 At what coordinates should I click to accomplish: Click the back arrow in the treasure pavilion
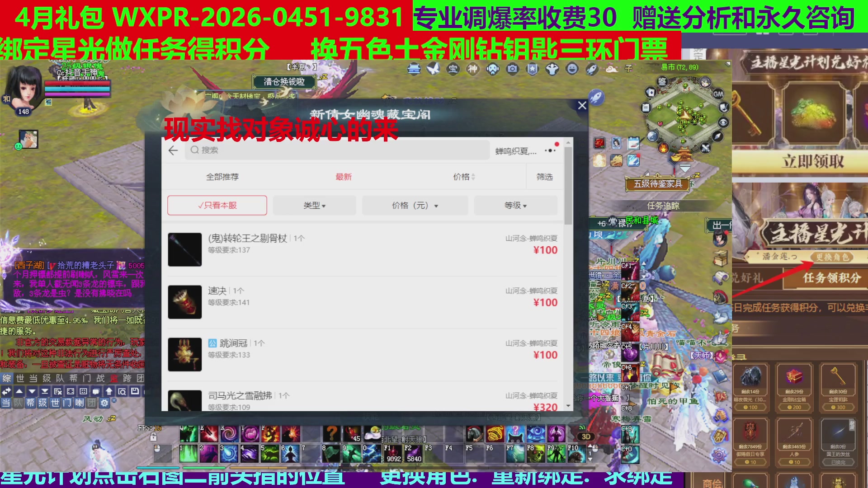tap(173, 150)
